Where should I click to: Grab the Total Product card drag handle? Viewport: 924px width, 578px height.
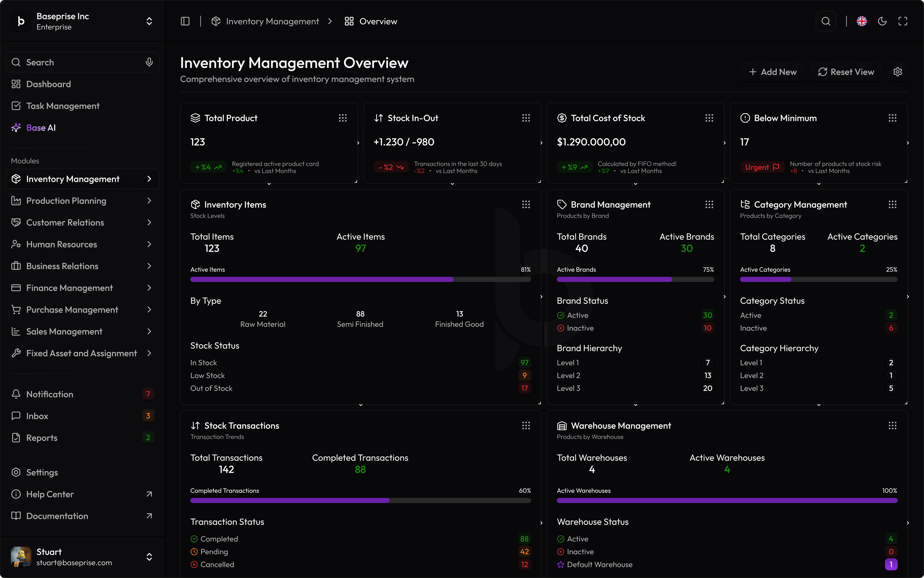pyautogui.click(x=342, y=118)
